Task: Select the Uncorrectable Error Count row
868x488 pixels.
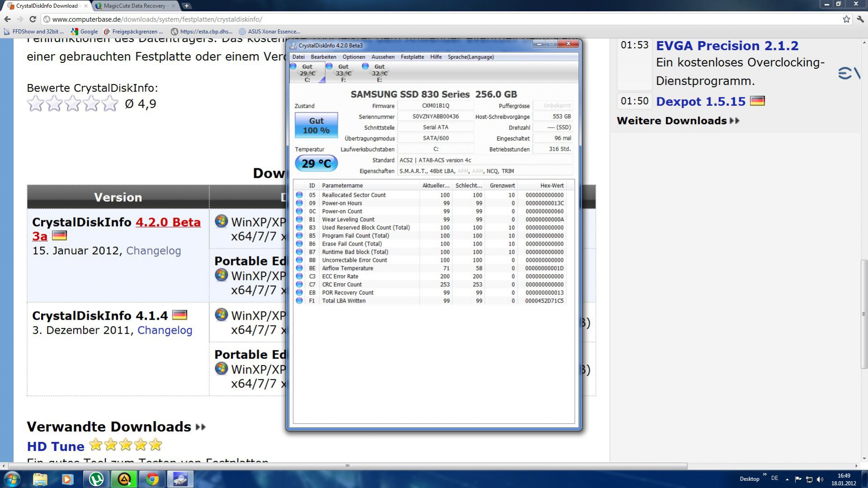Action: coord(431,260)
